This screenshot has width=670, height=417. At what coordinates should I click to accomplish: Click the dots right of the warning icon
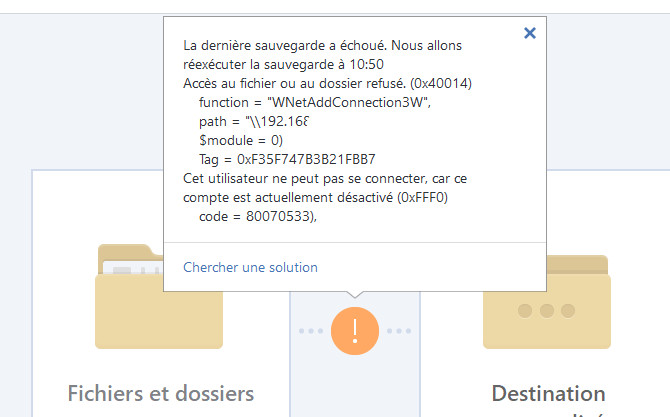(x=399, y=330)
